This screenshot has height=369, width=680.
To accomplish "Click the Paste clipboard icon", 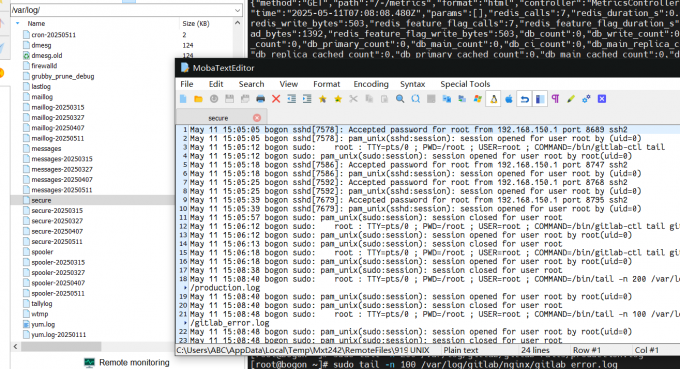I will click(x=384, y=99).
